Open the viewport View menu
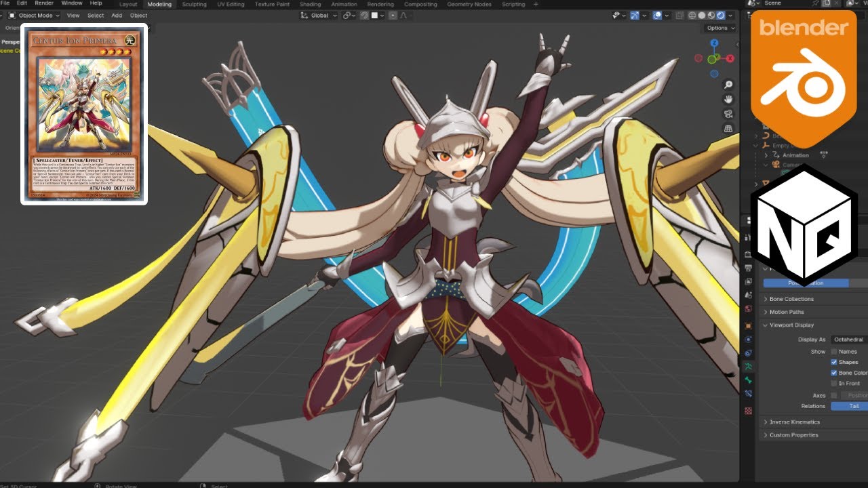Image resolution: width=868 pixels, height=488 pixels. [x=73, y=15]
